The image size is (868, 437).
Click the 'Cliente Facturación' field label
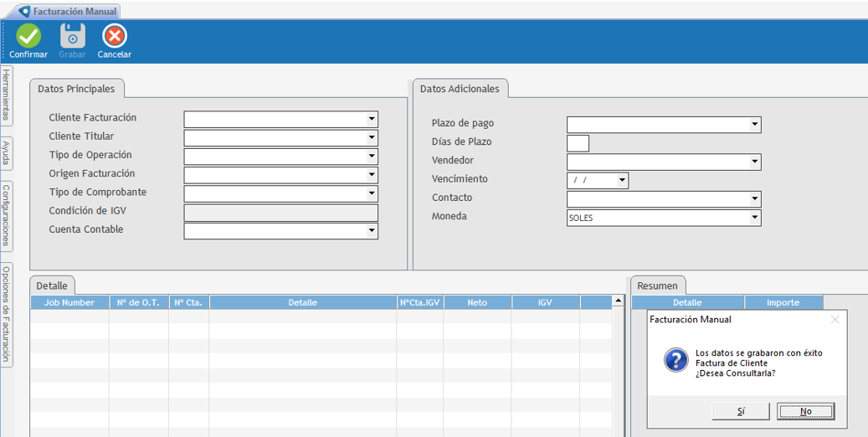92,117
